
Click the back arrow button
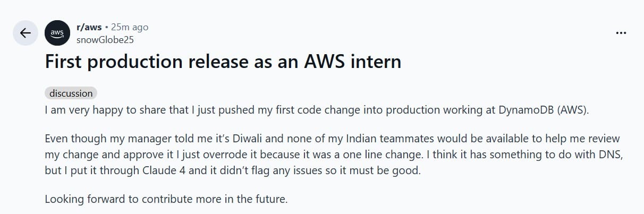click(x=25, y=32)
